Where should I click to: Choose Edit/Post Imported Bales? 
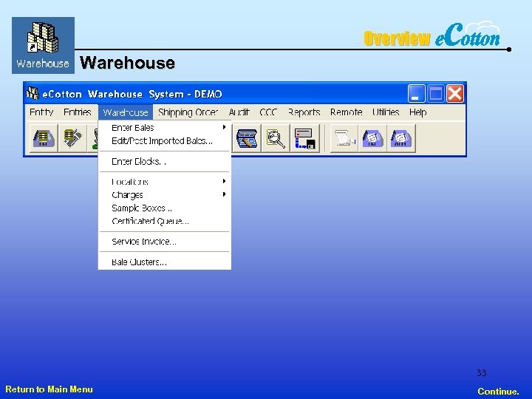165,141
